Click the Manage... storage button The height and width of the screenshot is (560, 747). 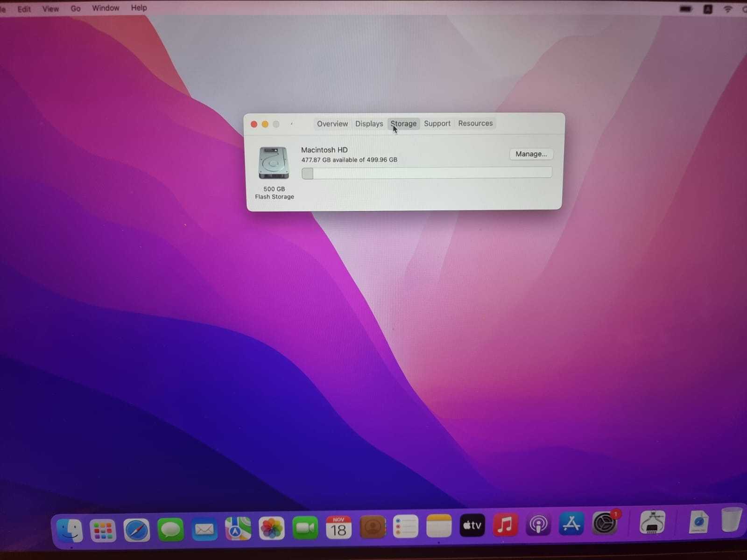point(531,154)
